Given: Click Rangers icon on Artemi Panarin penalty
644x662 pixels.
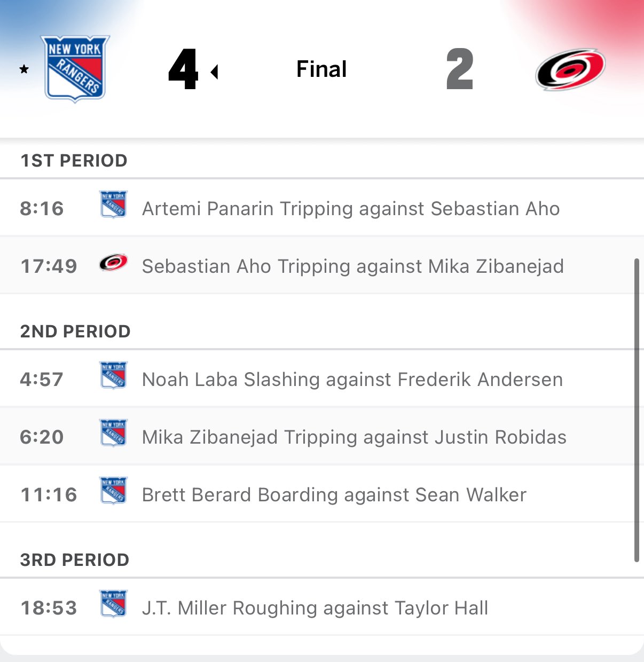Looking at the screenshot, I should [x=114, y=204].
